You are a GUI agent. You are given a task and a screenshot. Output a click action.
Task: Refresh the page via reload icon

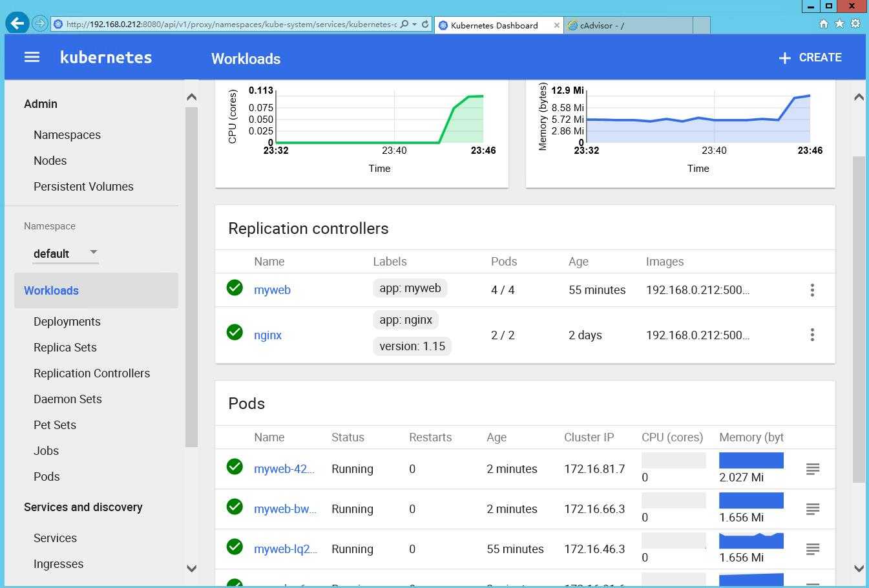pos(425,25)
